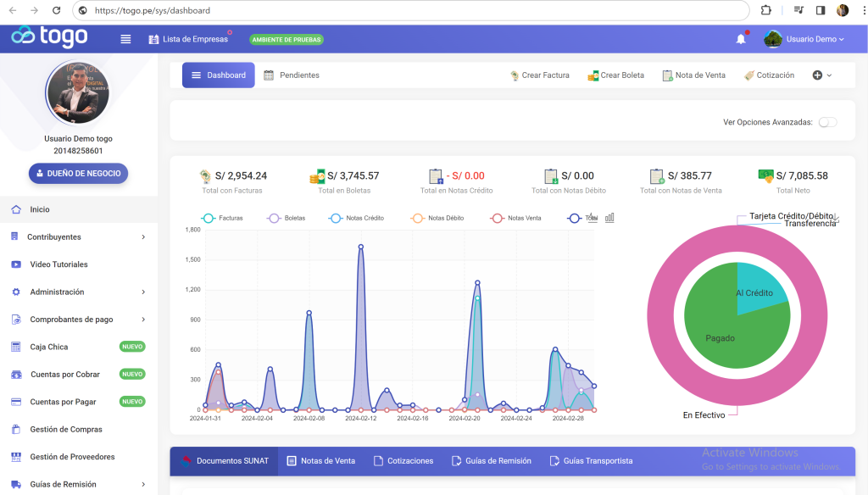Click the Pendientes calendar icon

coord(269,75)
